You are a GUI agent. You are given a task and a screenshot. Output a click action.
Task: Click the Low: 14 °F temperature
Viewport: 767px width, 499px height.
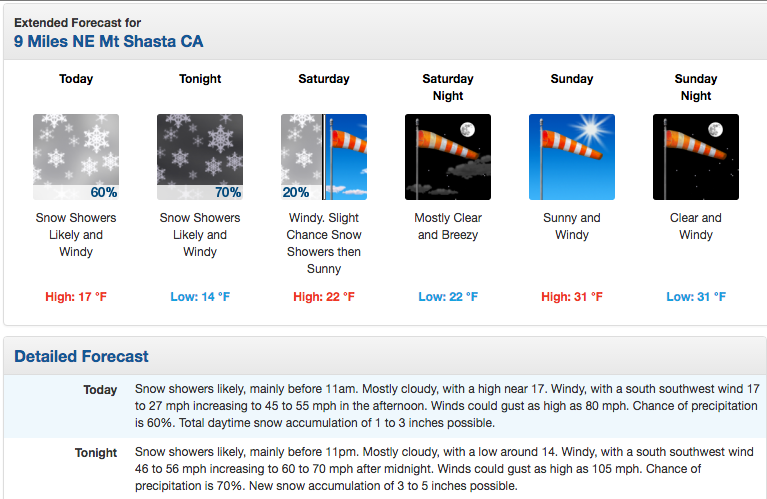(200, 296)
